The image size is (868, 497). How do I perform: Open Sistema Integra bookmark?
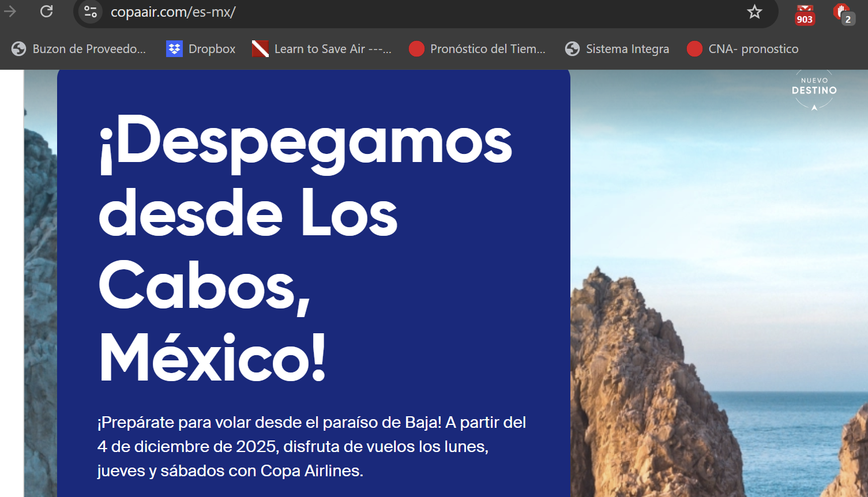617,49
